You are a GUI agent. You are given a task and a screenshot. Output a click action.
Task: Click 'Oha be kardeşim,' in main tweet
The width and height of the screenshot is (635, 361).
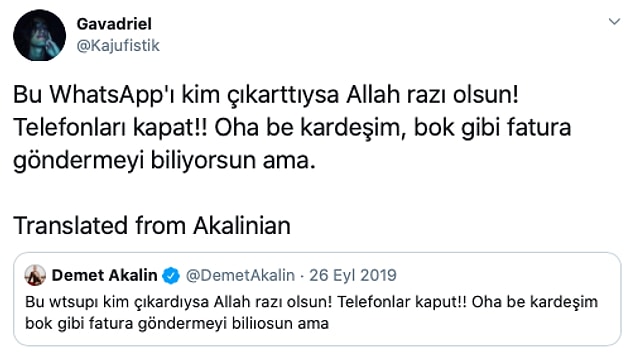tap(310, 128)
